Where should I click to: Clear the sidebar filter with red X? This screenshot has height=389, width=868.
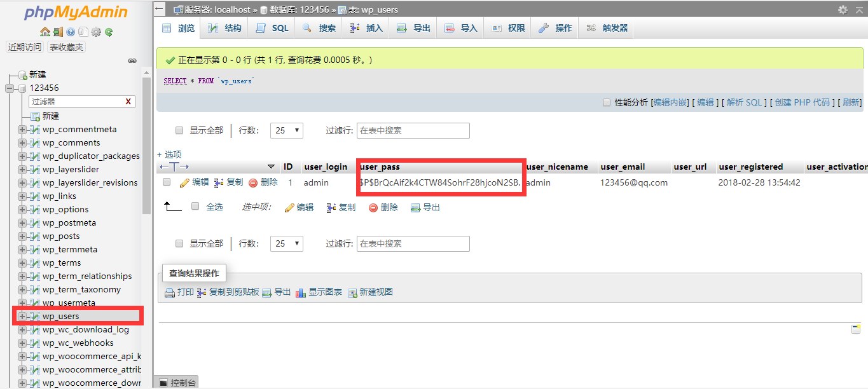click(x=128, y=102)
